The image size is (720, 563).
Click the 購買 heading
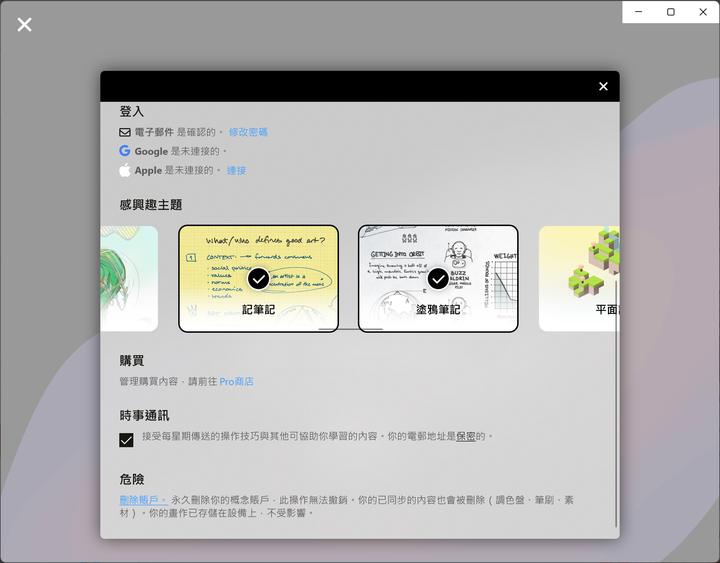click(132, 361)
